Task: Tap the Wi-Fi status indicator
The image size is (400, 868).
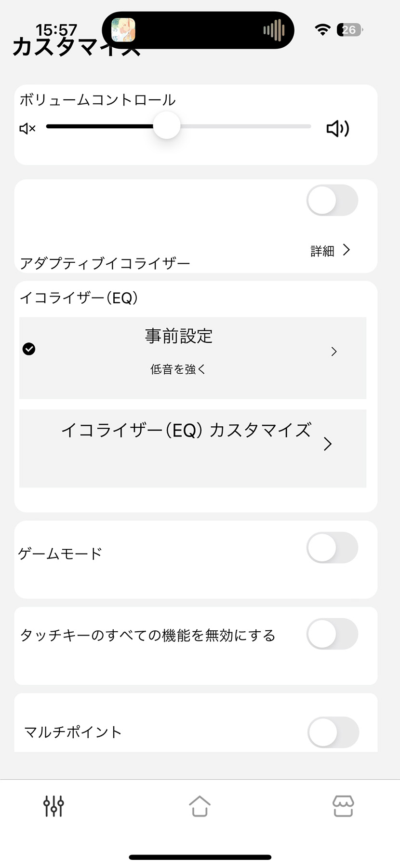Action: click(322, 30)
